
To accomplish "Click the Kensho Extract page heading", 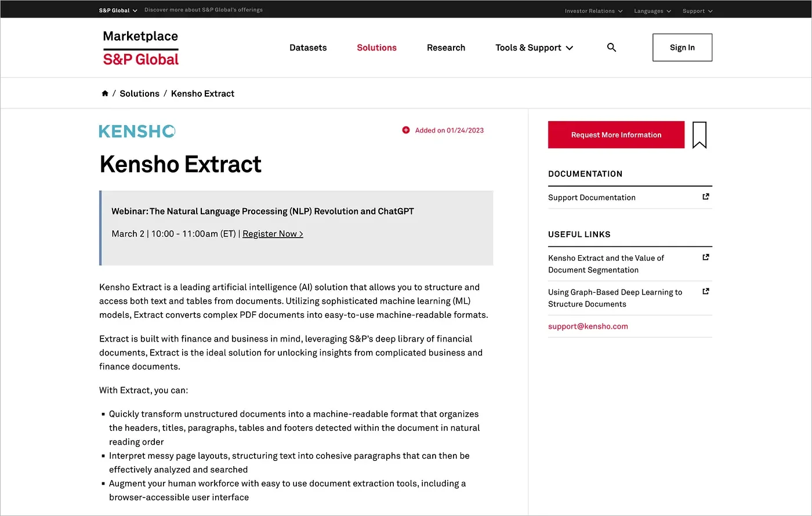I will (x=180, y=164).
